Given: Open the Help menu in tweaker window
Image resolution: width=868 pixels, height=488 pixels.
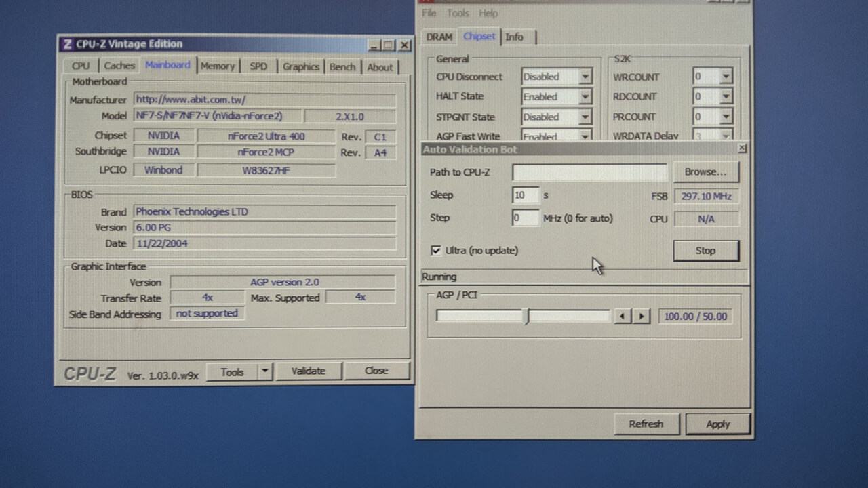Looking at the screenshot, I should coord(488,13).
